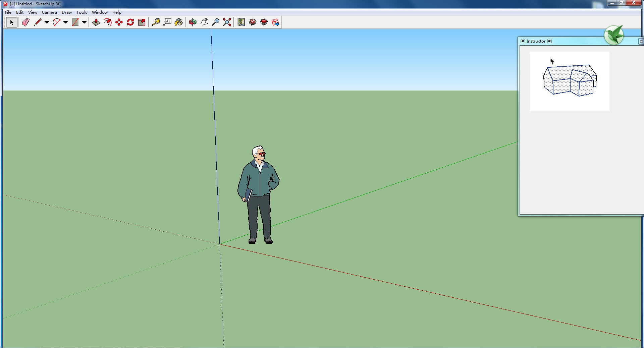Expand the pencil Line tool dropdown arrow

pos(47,22)
